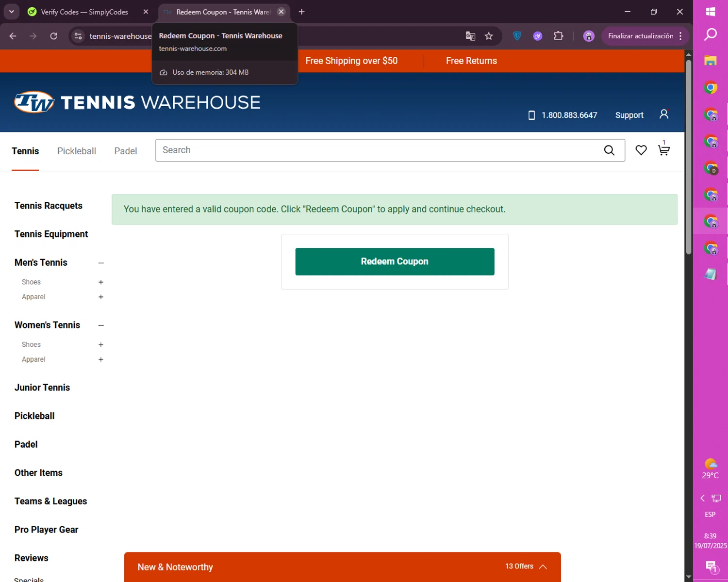Open a new browser tab
Image resolution: width=728 pixels, height=582 pixels.
pos(301,12)
